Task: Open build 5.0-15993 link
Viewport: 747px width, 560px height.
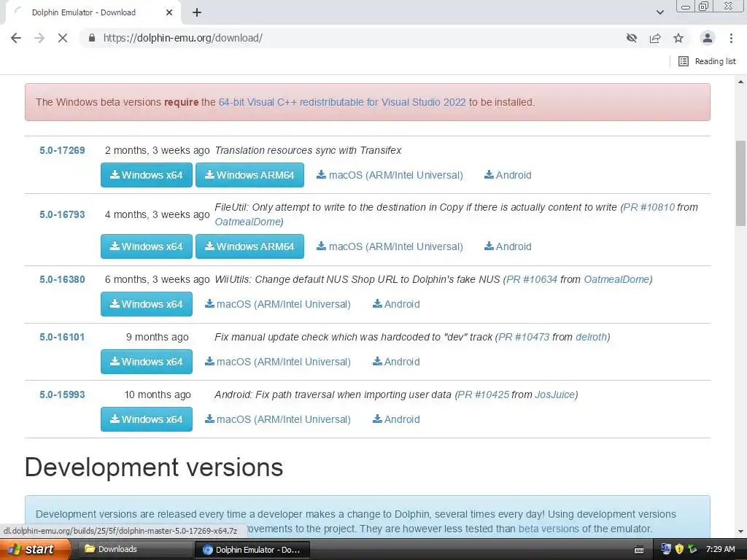Action: [62, 394]
